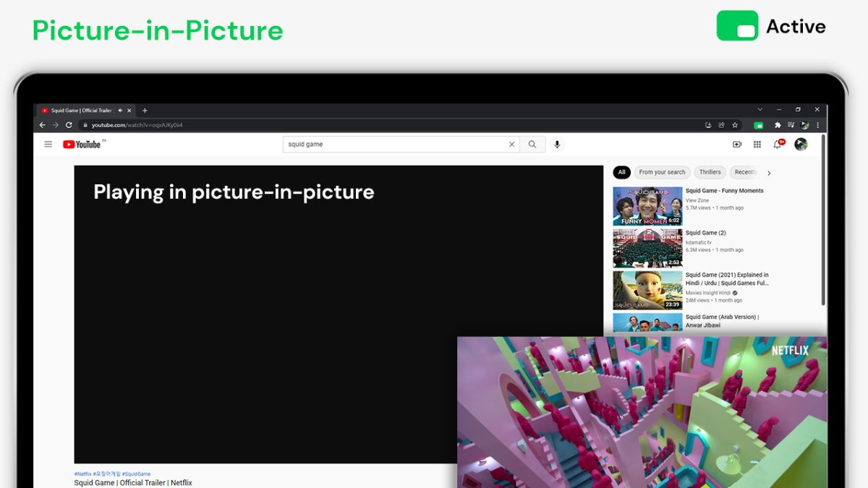
Task: Click the 5.7M views text
Action: coord(698,208)
